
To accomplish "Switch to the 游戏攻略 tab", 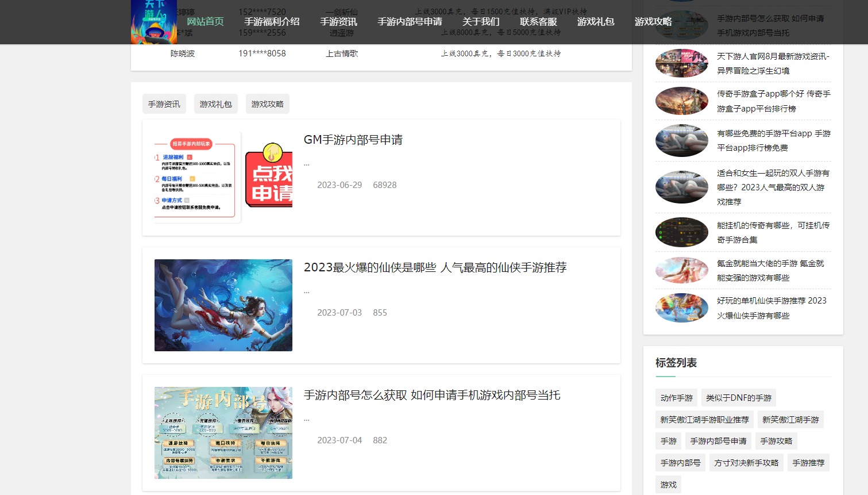I will (268, 104).
